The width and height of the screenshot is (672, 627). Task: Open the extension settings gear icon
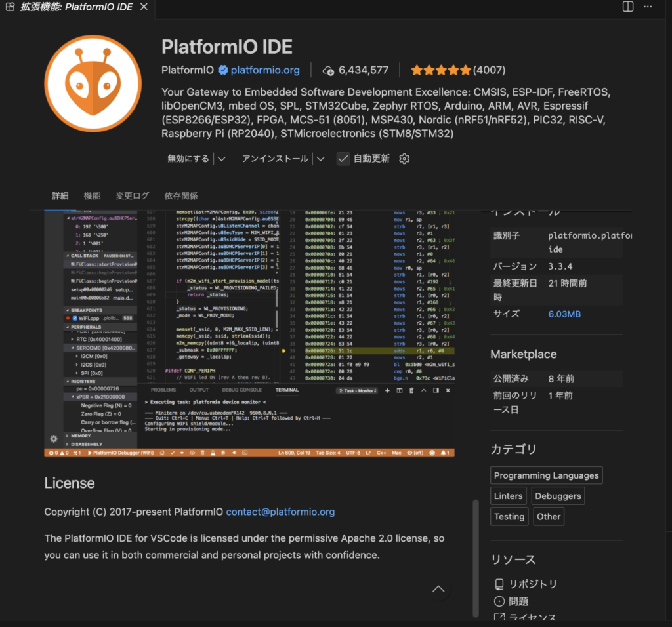click(x=404, y=159)
